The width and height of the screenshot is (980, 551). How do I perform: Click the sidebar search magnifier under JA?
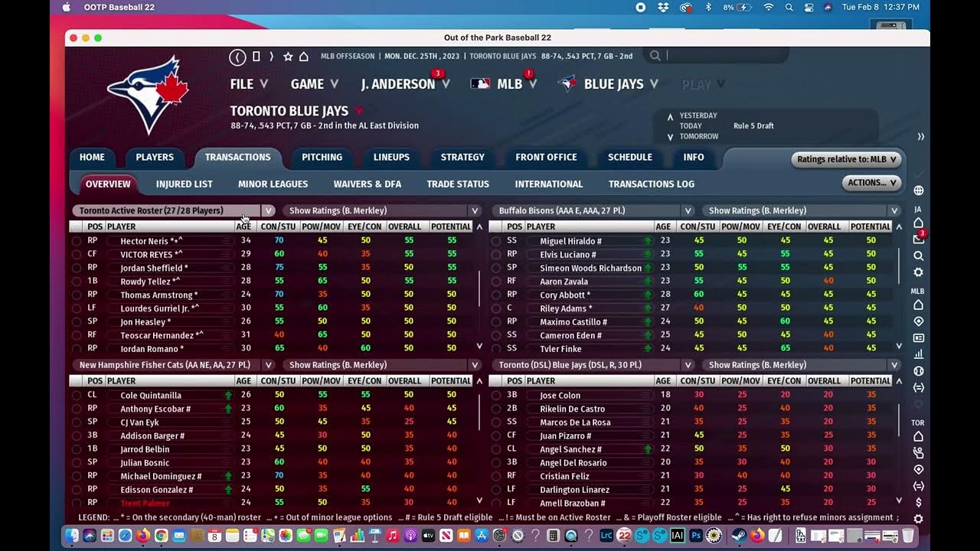click(919, 256)
